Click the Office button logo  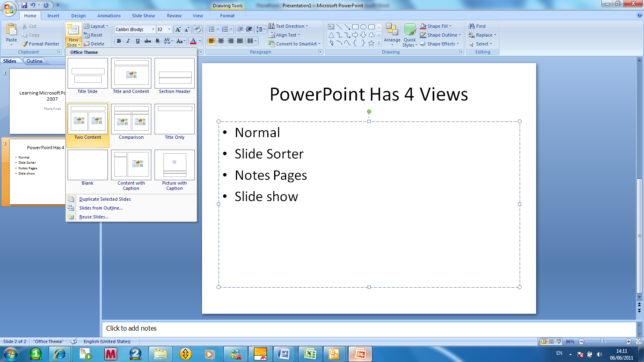9,8
